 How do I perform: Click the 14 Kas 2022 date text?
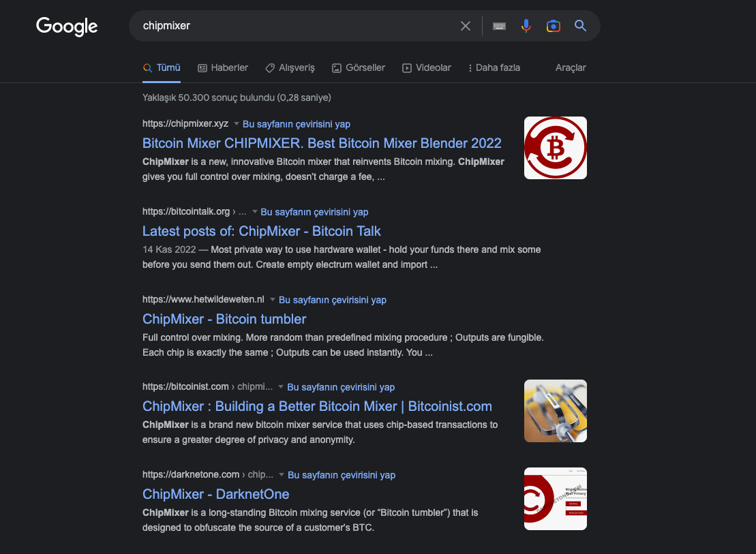point(169,249)
